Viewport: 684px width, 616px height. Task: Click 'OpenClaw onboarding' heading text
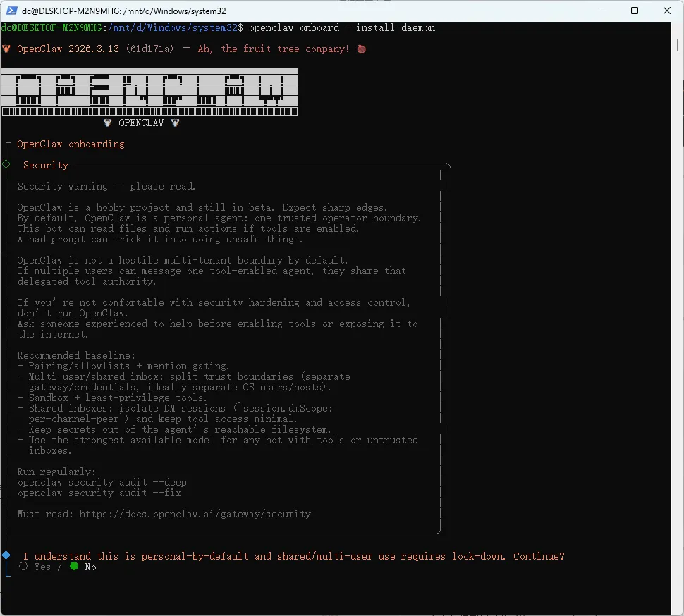click(x=71, y=144)
